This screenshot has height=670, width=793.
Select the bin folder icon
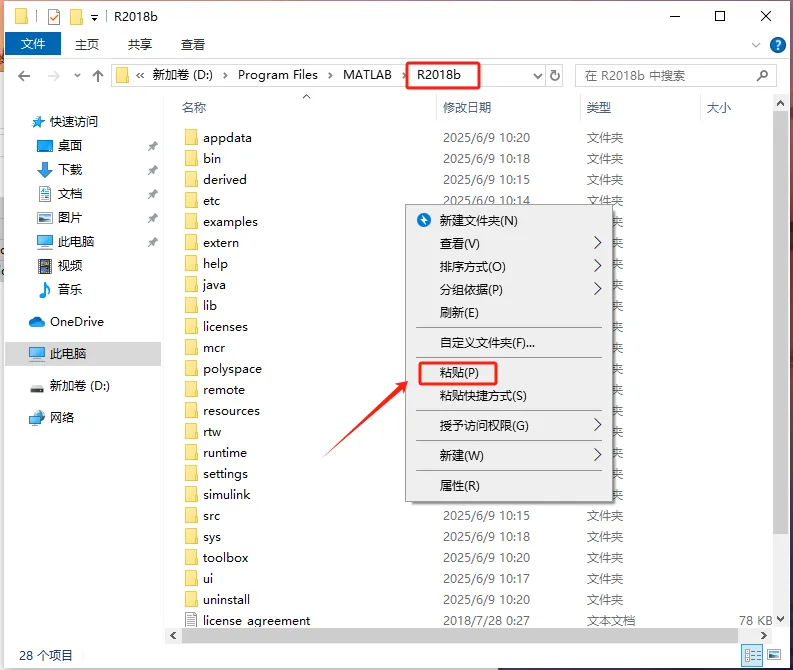(191, 159)
